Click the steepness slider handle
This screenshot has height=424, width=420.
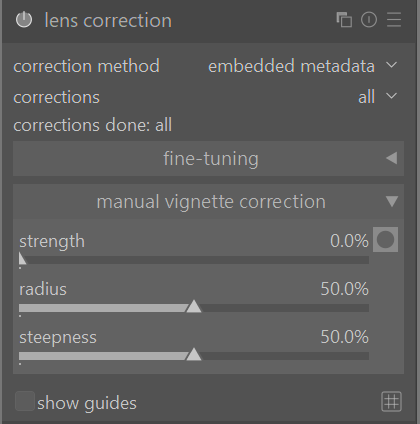194,355
